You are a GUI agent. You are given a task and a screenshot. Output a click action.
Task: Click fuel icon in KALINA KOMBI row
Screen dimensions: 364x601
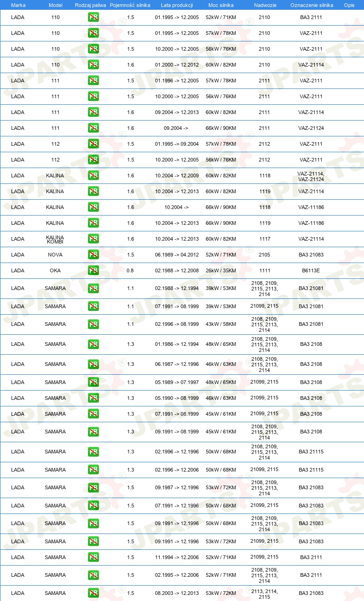(x=93, y=239)
